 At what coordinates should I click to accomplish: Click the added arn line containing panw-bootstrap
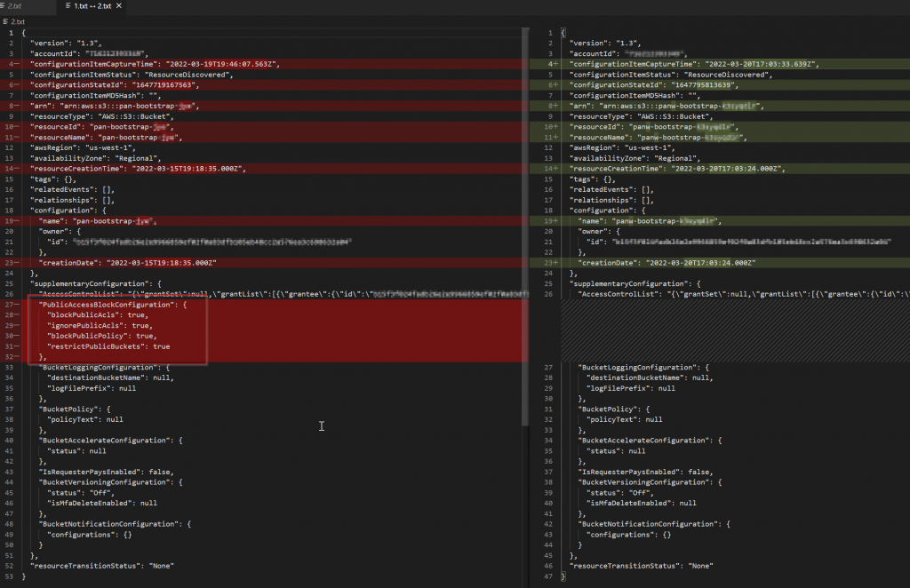[720, 106]
